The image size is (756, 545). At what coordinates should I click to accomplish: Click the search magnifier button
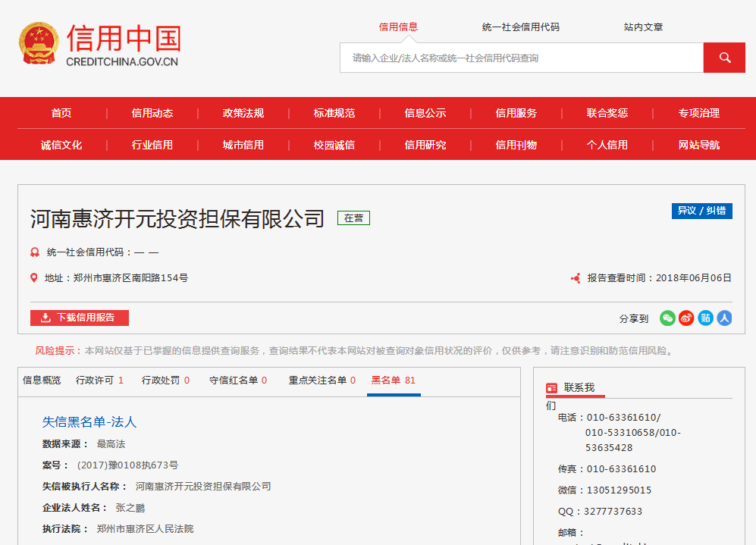click(724, 58)
